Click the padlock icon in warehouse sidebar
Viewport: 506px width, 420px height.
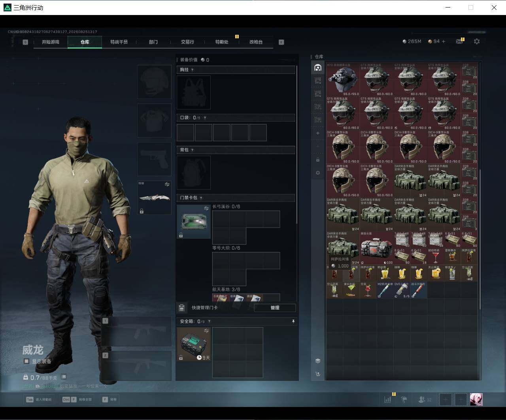pyautogui.click(x=318, y=160)
